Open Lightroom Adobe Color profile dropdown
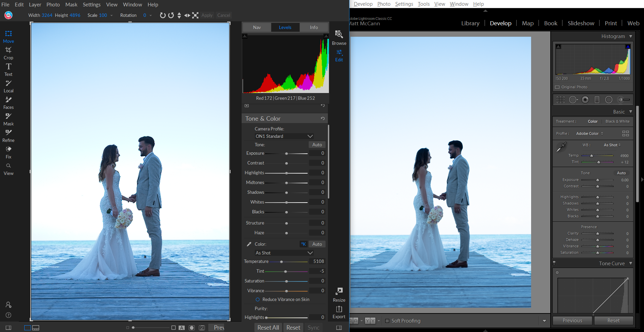This screenshot has height=332, width=644. (x=589, y=133)
